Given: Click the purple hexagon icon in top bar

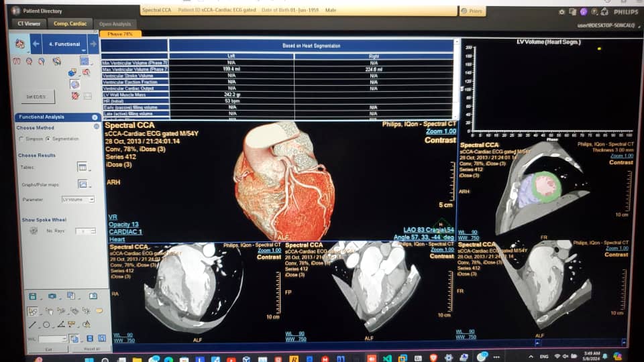Looking at the screenshot, I should pyautogui.click(x=583, y=12).
